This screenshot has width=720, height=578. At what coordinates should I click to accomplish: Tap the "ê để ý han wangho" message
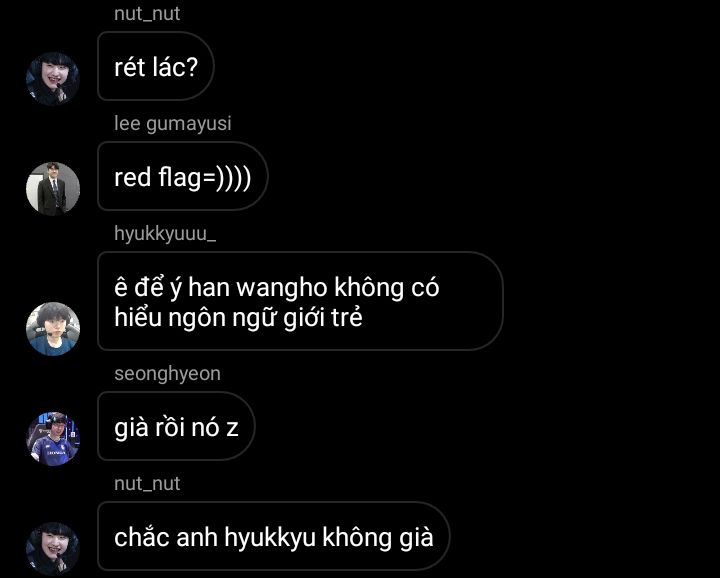click(x=300, y=301)
